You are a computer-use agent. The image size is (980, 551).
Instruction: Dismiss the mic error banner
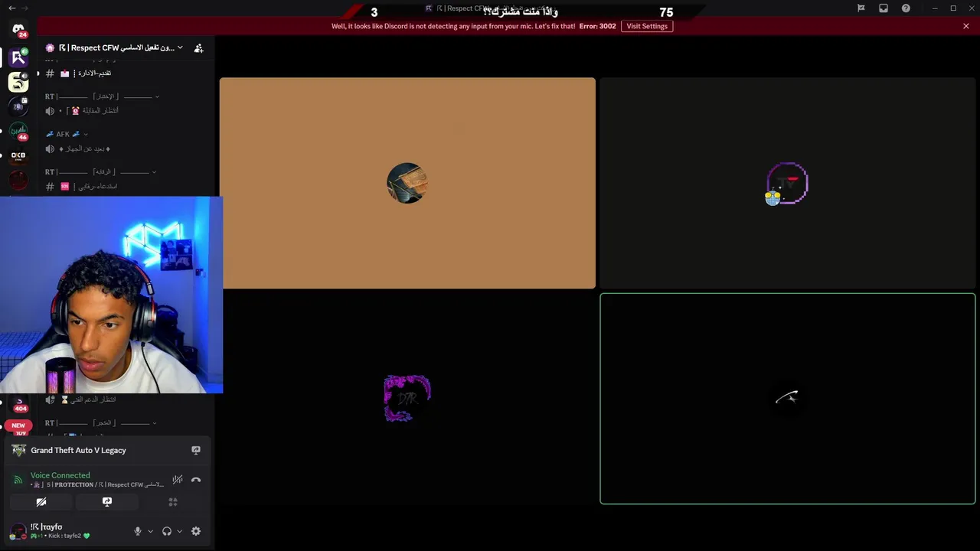click(966, 26)
